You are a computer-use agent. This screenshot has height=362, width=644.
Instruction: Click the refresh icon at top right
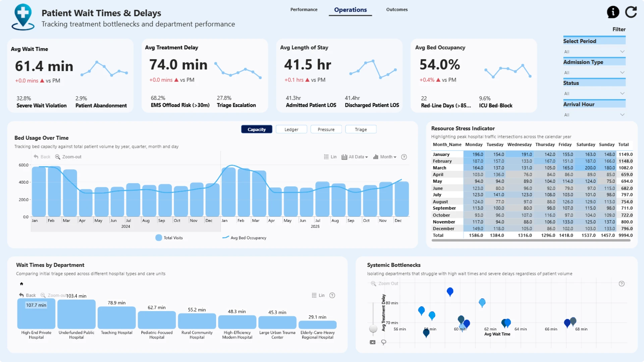631,12
